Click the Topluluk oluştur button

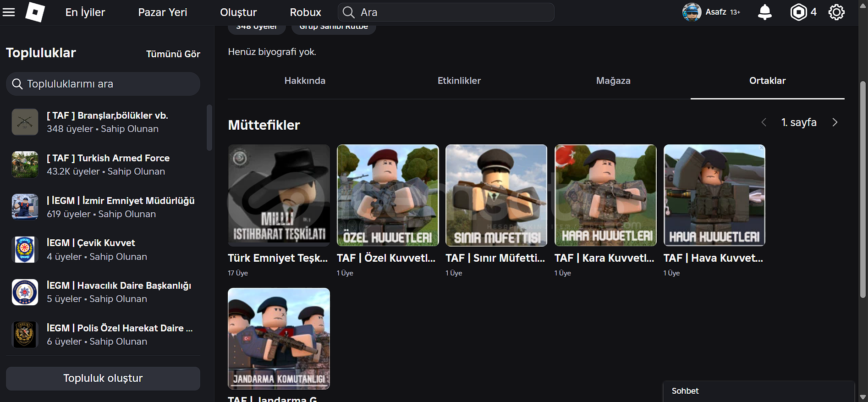[103, 378]
